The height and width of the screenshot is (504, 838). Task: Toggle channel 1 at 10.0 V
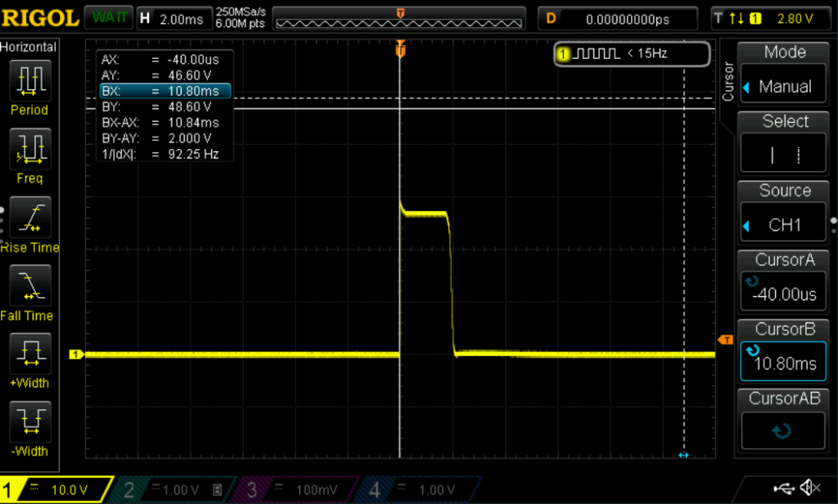tap(56, 489)
